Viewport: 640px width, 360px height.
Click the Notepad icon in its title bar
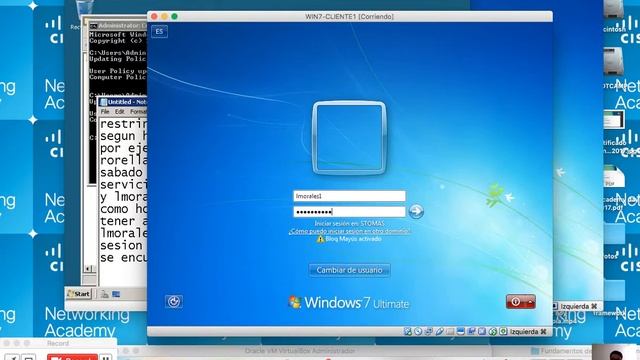tap(103, 102)
